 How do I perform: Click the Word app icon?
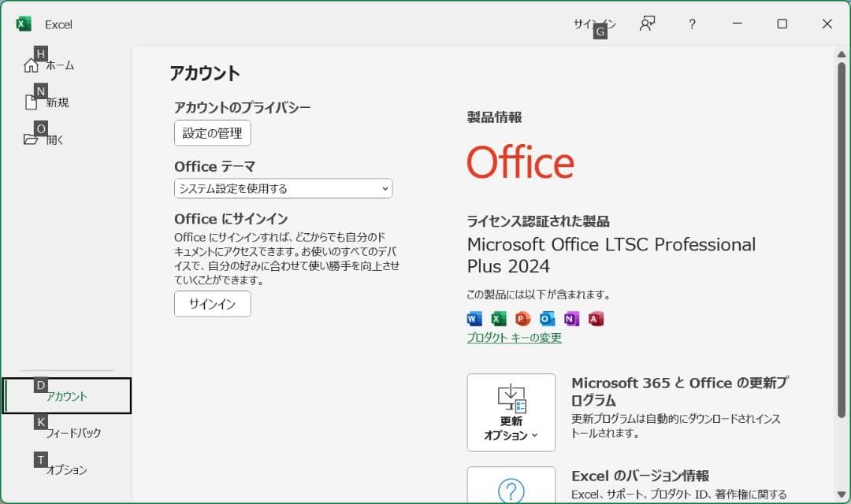coord(474,318)
